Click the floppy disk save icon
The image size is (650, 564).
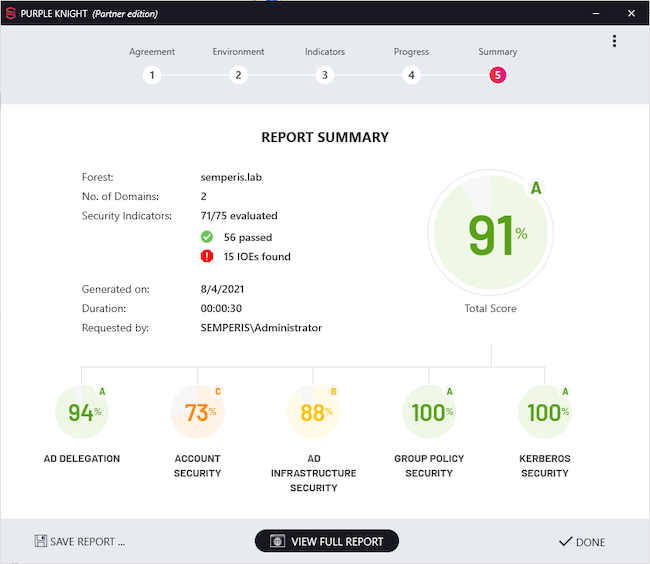click(40, 541)
